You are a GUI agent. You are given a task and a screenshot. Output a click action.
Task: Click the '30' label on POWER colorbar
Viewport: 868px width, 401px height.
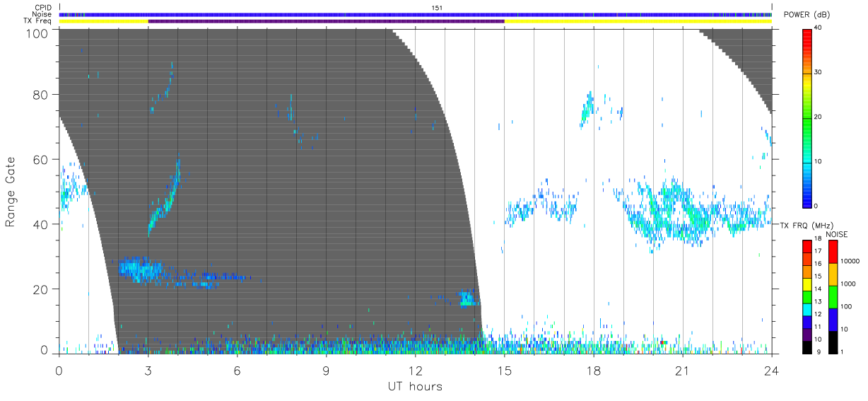point(818,72)
